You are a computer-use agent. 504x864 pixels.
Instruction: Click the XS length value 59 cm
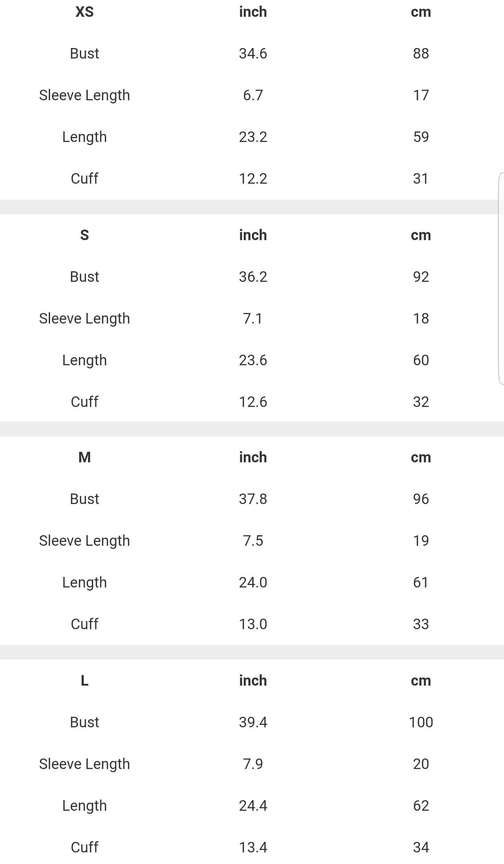(x=421, y=137)
